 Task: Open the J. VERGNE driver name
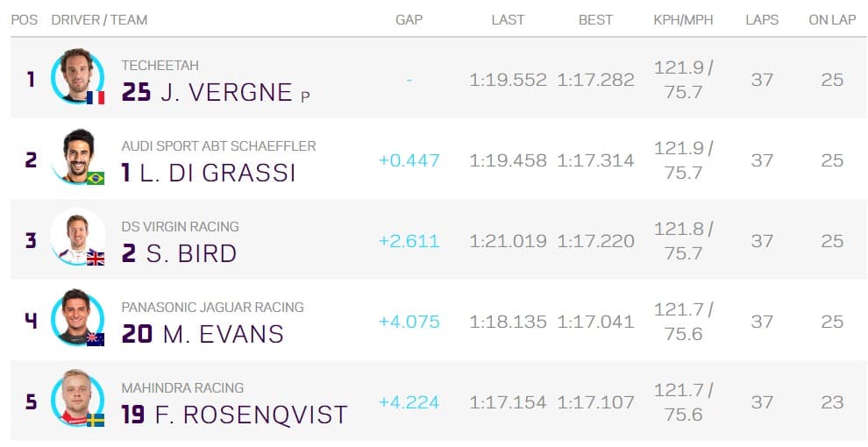click(226, 92)
